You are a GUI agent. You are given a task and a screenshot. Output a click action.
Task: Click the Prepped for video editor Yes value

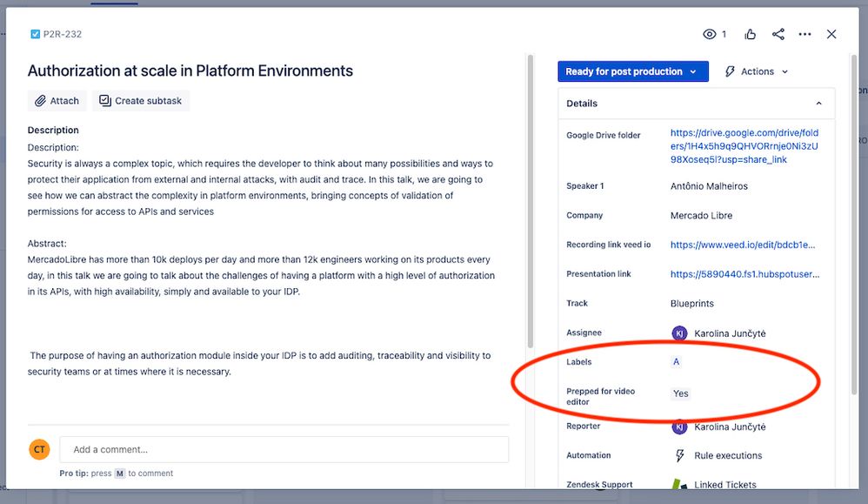tap(680, 393)
